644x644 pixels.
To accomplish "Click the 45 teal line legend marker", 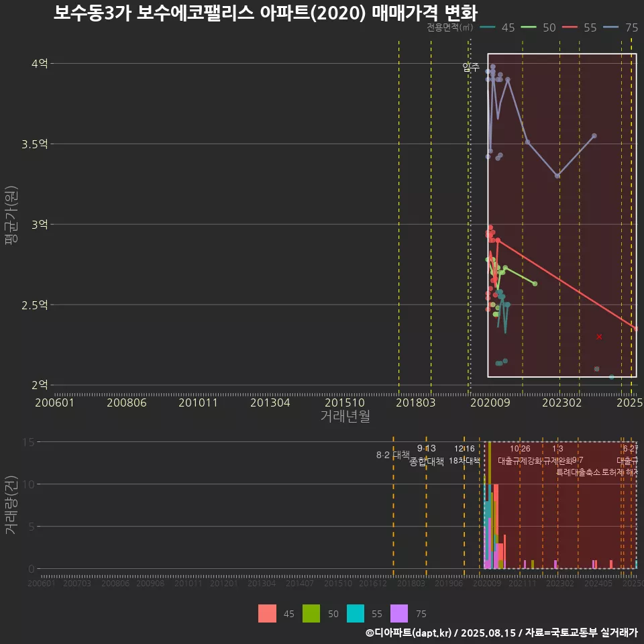I will 488,28.
